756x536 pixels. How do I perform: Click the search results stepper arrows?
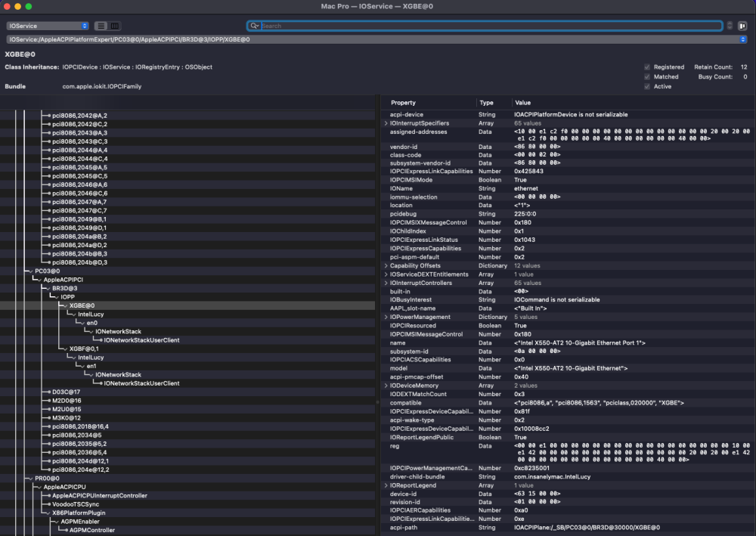[x=730, y=26]
